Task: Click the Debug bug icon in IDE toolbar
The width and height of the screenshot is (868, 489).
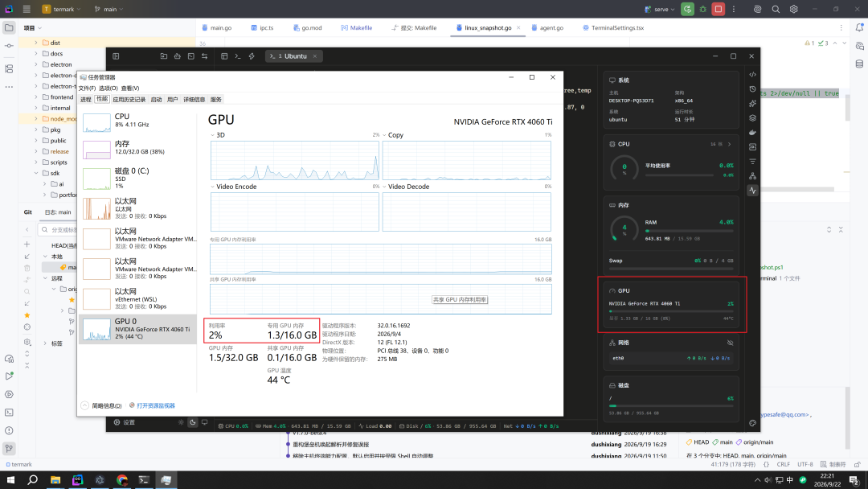Action: pos(703,9)
